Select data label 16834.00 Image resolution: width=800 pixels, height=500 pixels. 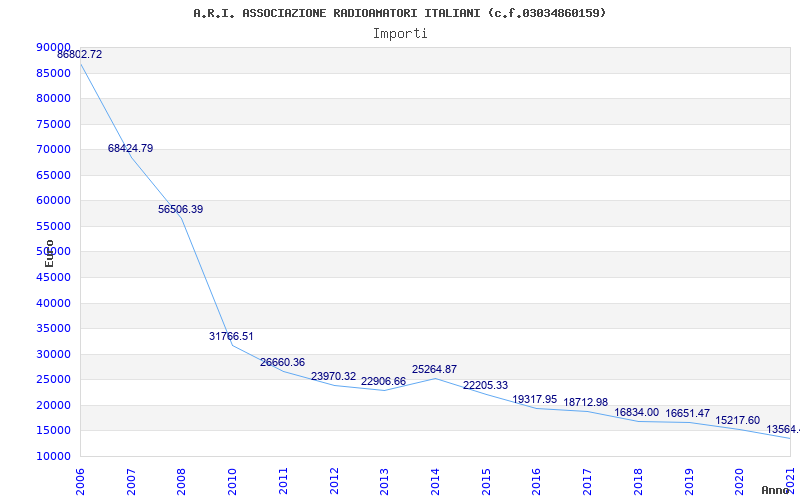[x=636, y=412]
